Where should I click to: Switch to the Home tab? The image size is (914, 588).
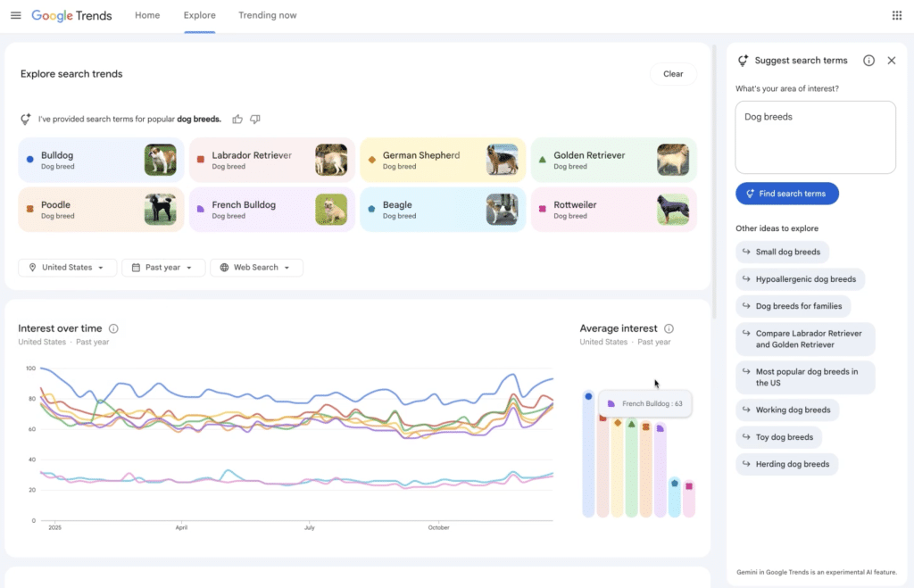(x=147, y=15)
